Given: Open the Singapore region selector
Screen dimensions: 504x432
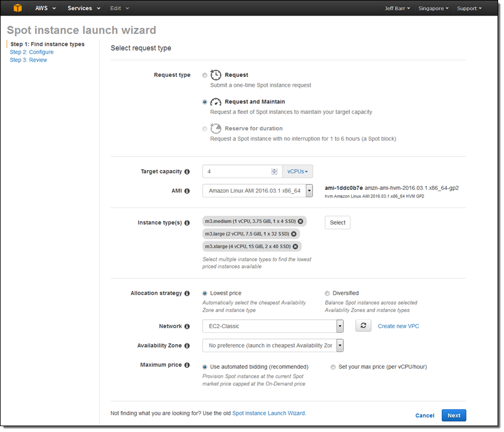Looking at the screenshot, I should pyautogui.click(x=433, y=8).
